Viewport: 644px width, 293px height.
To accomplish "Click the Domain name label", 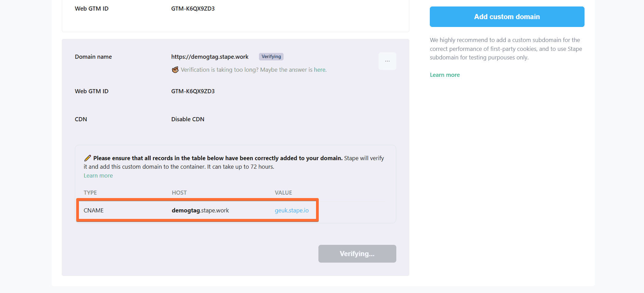I will coord(93,57).
